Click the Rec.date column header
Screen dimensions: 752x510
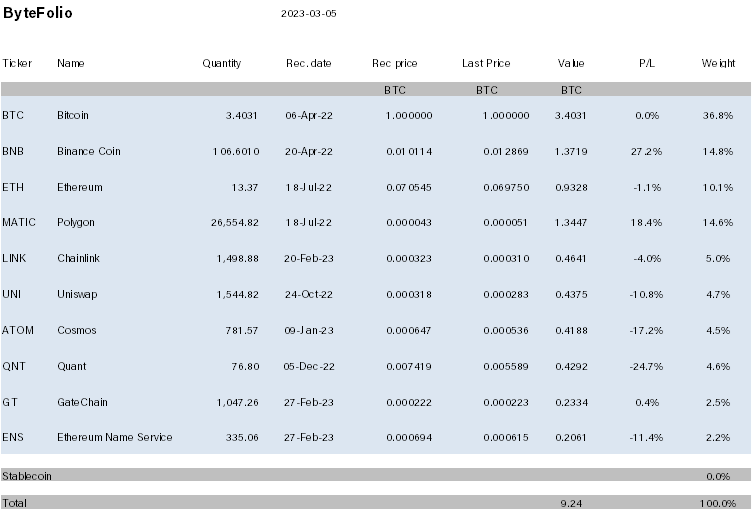[308, 64]
